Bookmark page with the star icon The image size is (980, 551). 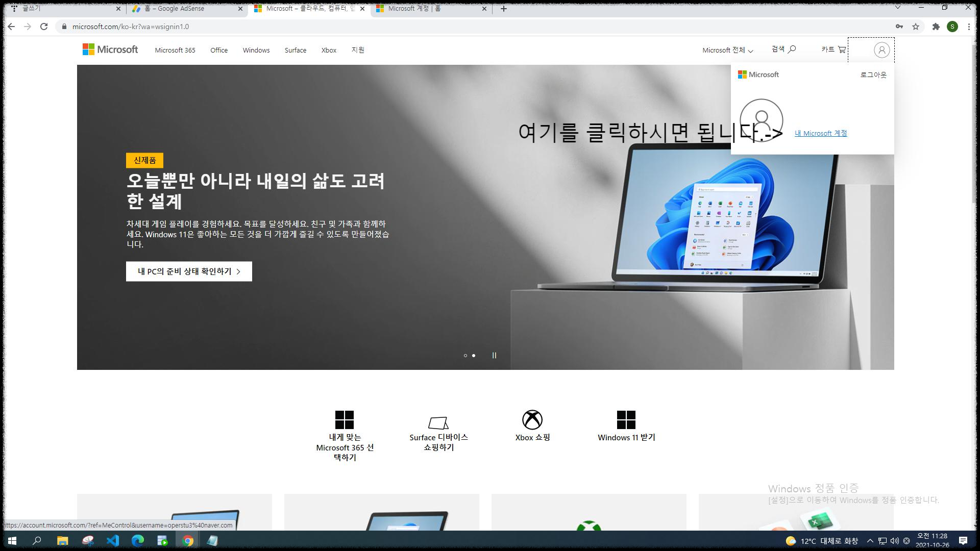coord(916,27)
